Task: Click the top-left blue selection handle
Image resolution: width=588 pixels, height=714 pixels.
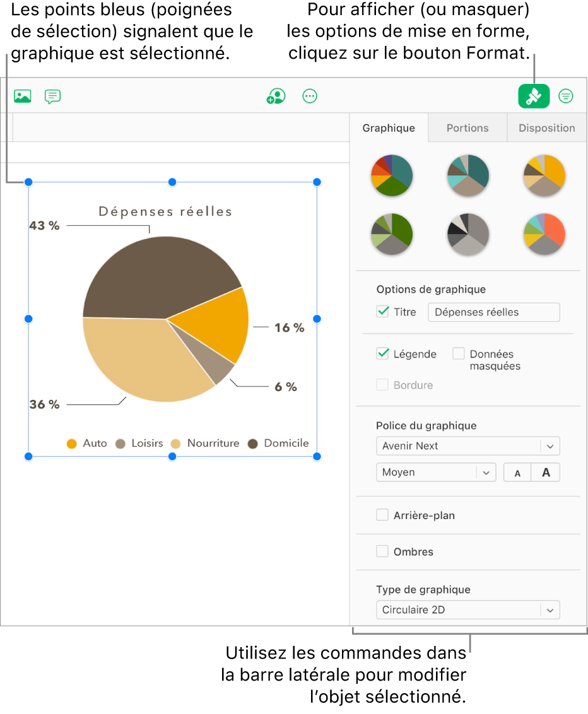Action: [28, 182]
